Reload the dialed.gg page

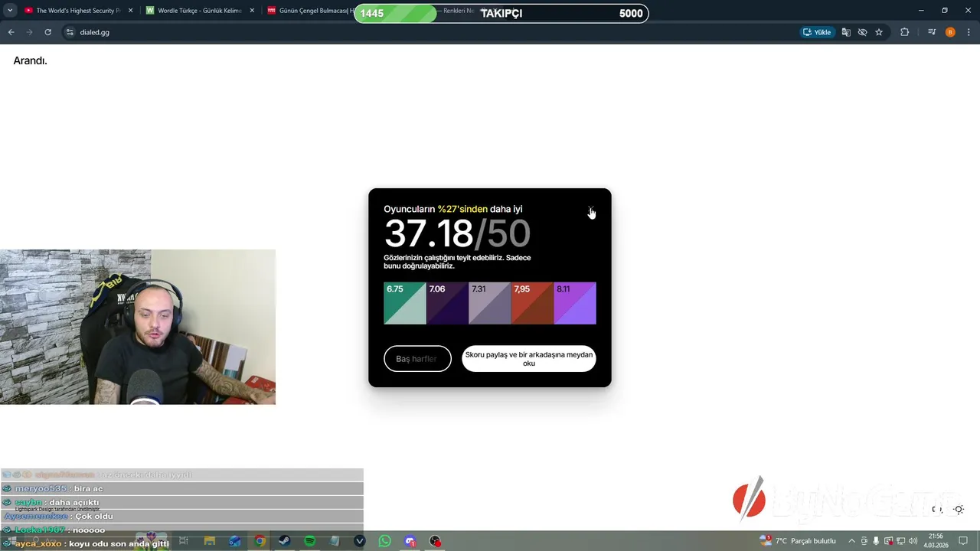tap(47, 32)
